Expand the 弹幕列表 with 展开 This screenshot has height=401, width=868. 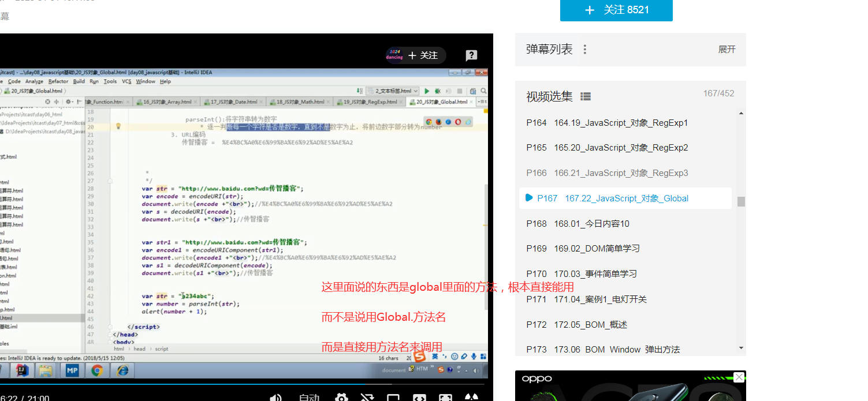coord(727,50)
